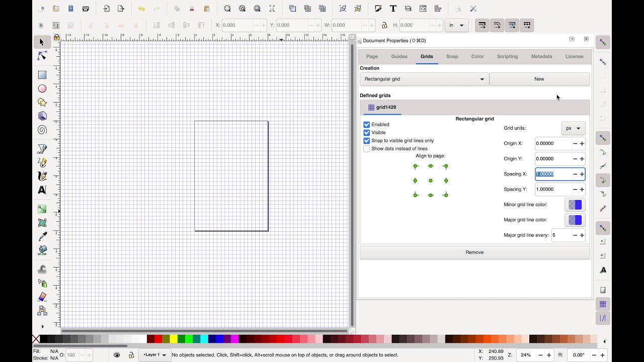Open the XML editor icon
This screenshot has width=644, height=362.
pos(423,9)
